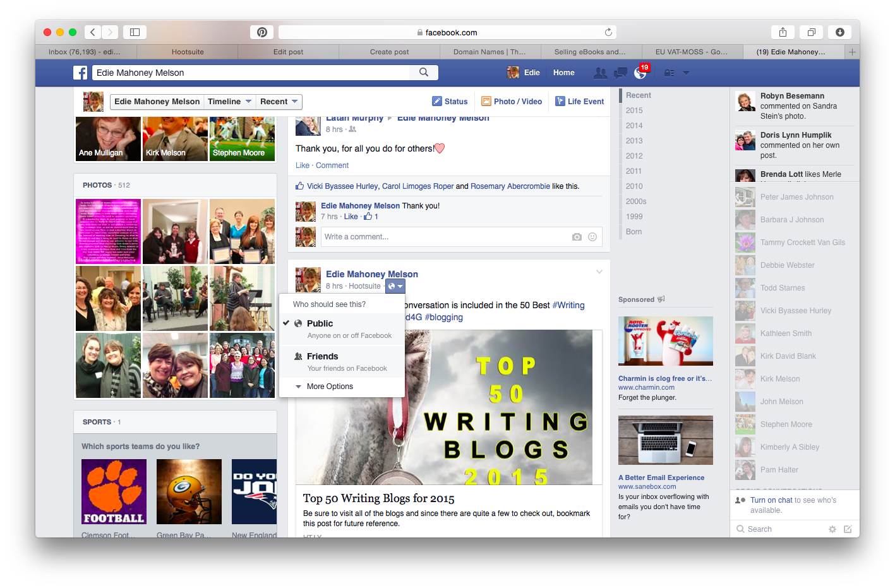Attach a photo using the comment camera icon
895x588 pixels.
pos(577,237)
